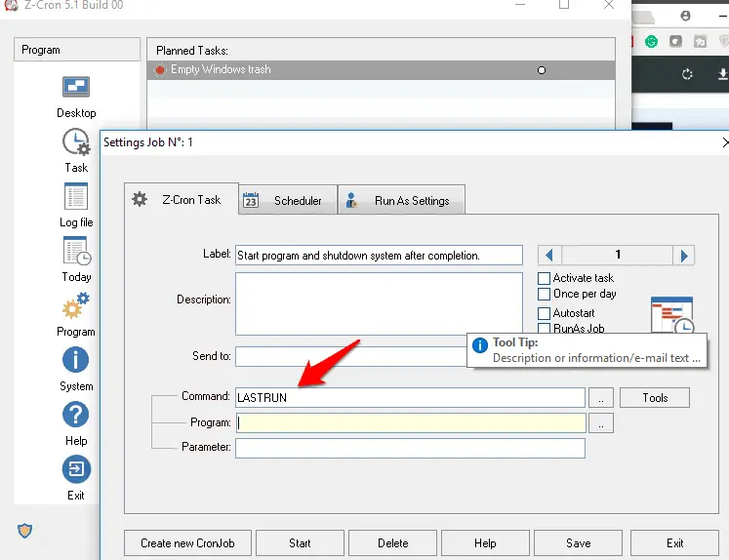Open the Task clock icon
This screenshot has height=560, width=729.
click(76, 141)
